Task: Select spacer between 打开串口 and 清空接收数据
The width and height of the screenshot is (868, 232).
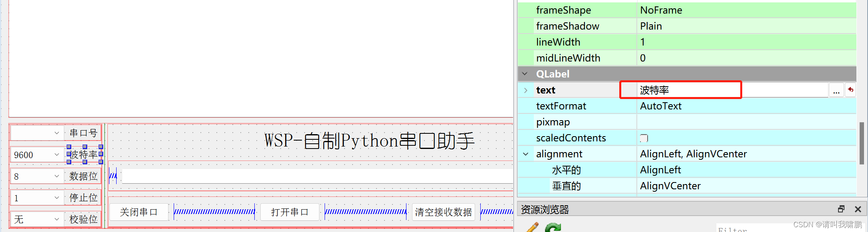Action: (366, 212)
